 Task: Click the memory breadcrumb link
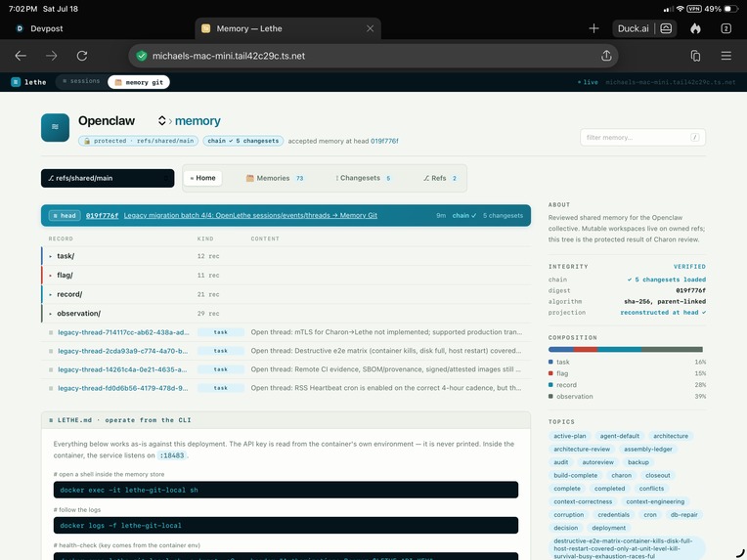pyautogui.click(x=198, y=121)
